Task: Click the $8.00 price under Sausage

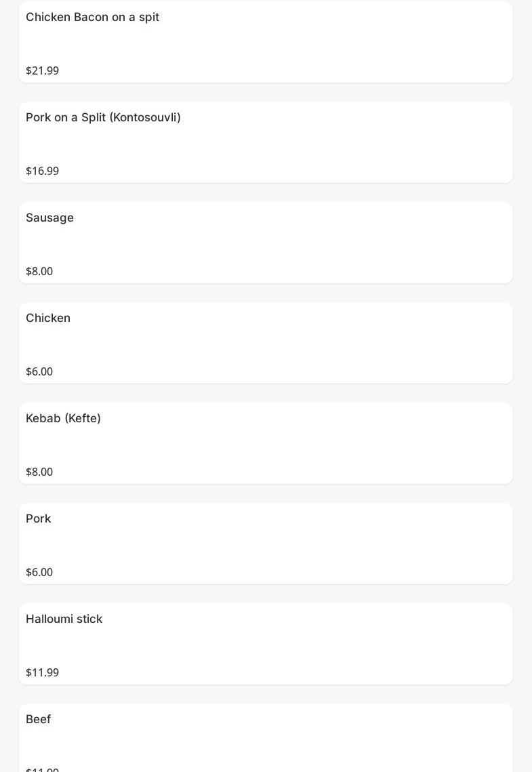Action: tap(39, 271)
